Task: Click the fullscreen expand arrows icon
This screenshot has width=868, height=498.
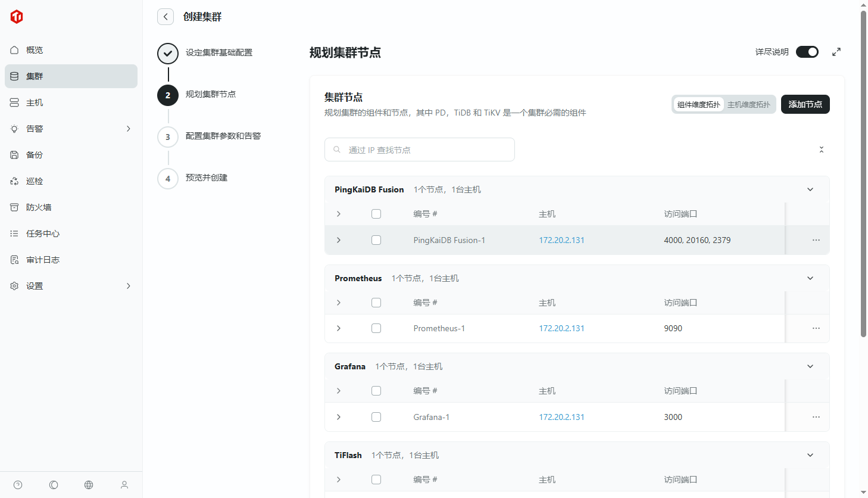Action: pos(836,52)
